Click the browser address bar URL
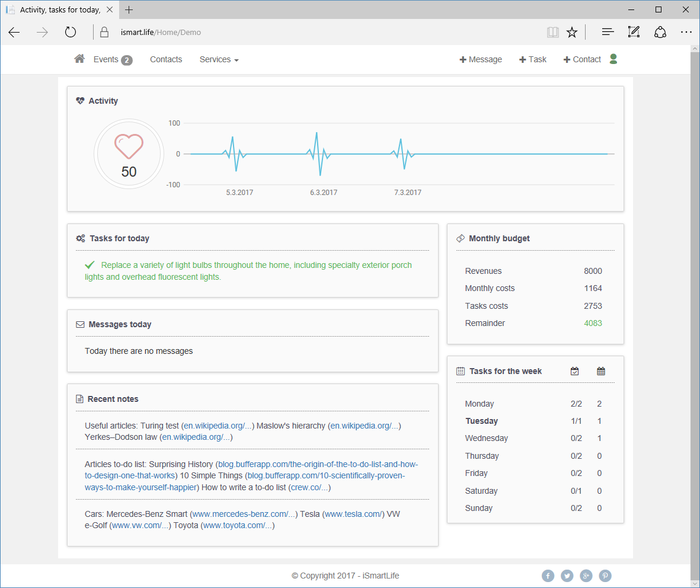 click(x=161, y=32)
